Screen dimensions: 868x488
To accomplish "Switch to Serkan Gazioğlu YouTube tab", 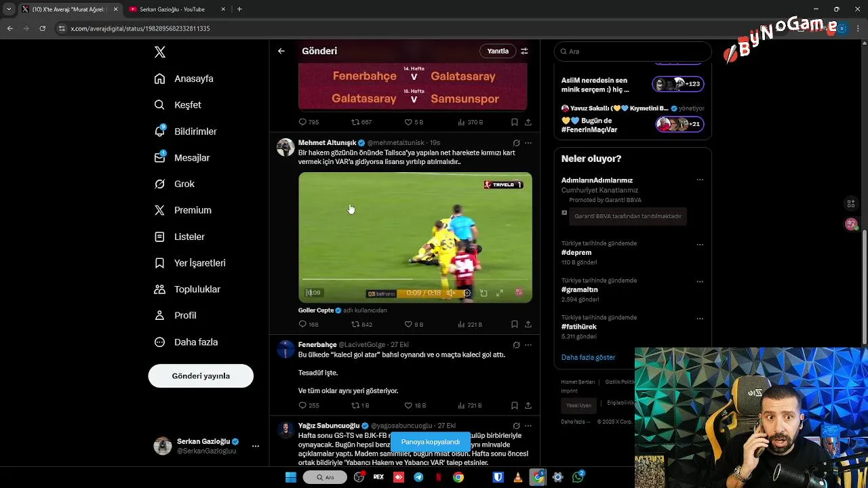I will coord(177,9).
